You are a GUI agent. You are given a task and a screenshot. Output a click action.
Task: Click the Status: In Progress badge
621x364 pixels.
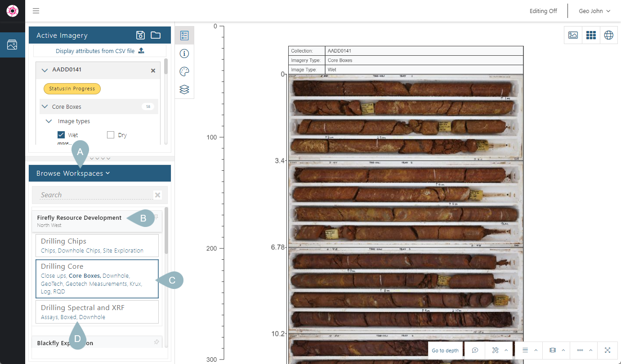(72, 89)
